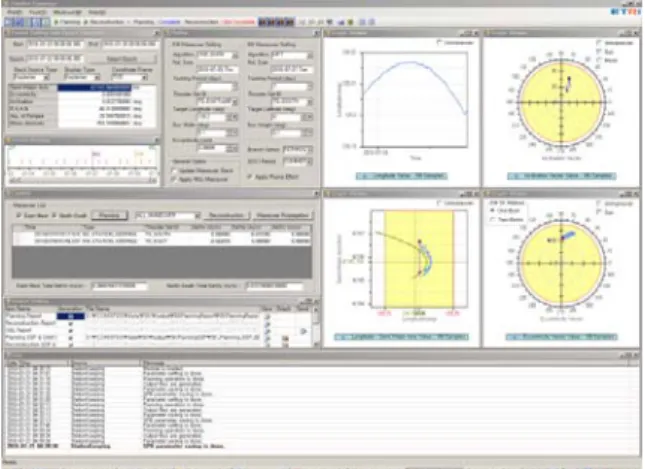The height and width of the screenshot is (469, 645).
Task: Toggle the Reconstruction Report generation checkbox
Action: click(x=70, y=323)
